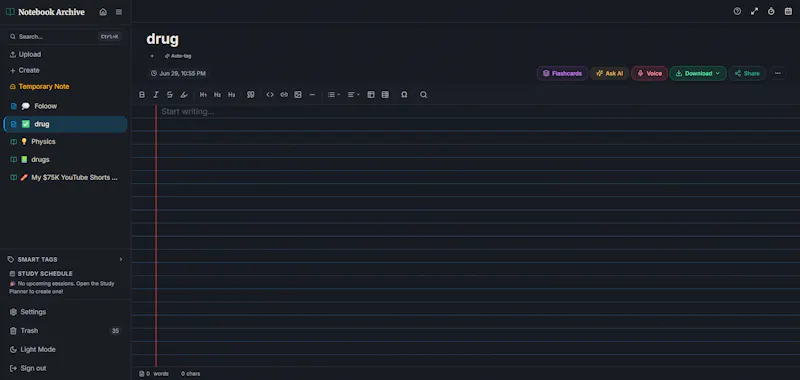The image size is (800, 380).
Task: Open the drugs notebook
Action: coord(65,160)
